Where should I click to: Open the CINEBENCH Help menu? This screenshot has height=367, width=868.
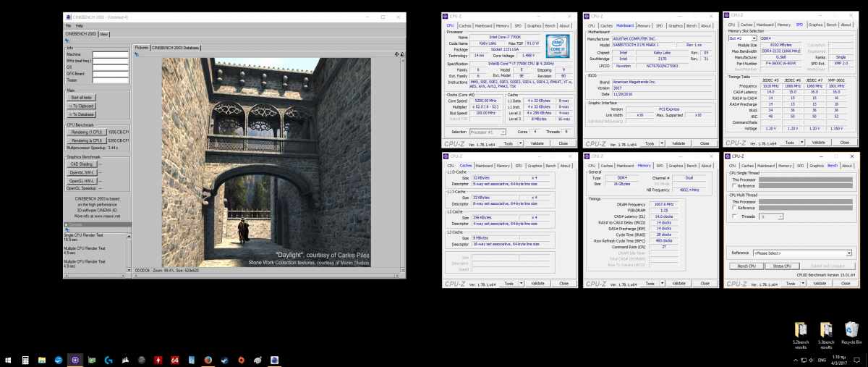click(80, 25)
